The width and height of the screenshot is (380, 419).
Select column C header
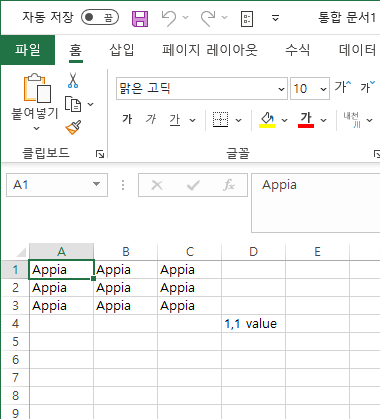pos(190,252)
